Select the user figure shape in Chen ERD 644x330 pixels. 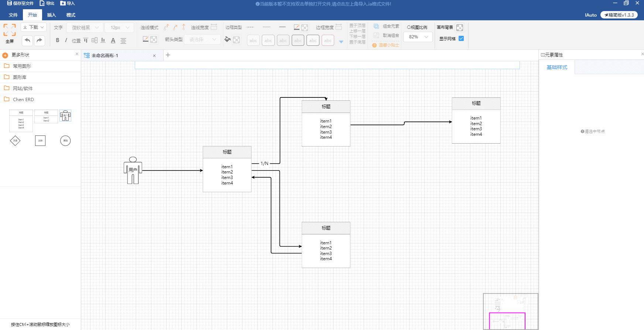65,116
